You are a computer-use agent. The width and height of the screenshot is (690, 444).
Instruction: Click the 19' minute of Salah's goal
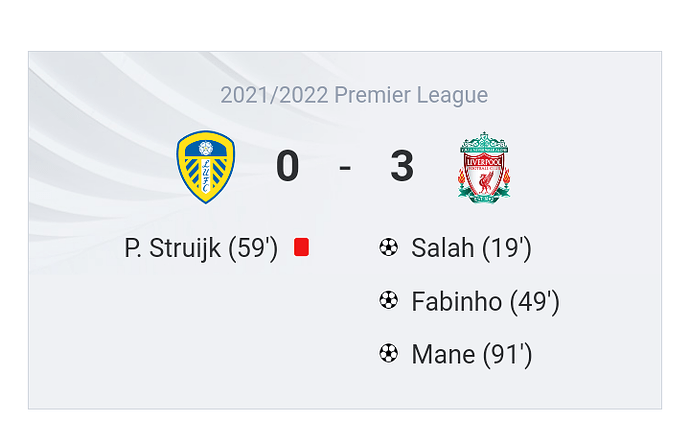506,248
